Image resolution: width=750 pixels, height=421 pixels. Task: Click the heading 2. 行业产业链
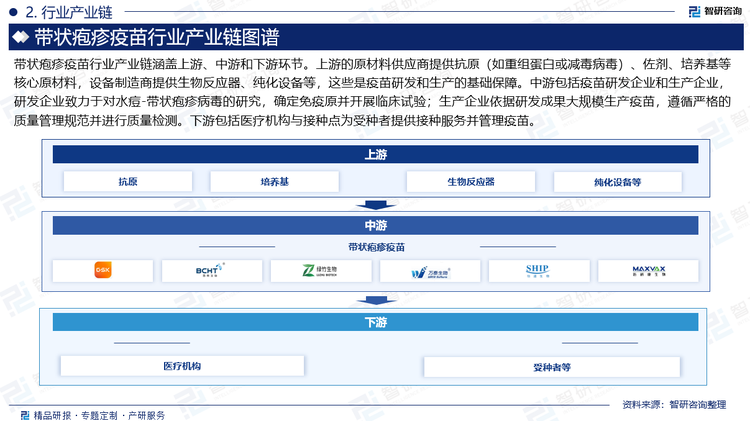click(x=68, y=12)
